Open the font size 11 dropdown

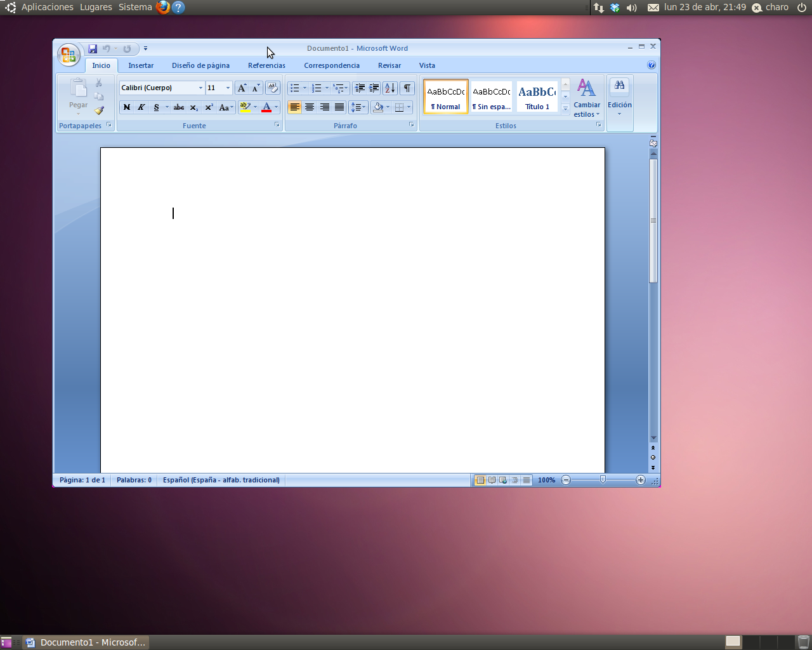228,88
